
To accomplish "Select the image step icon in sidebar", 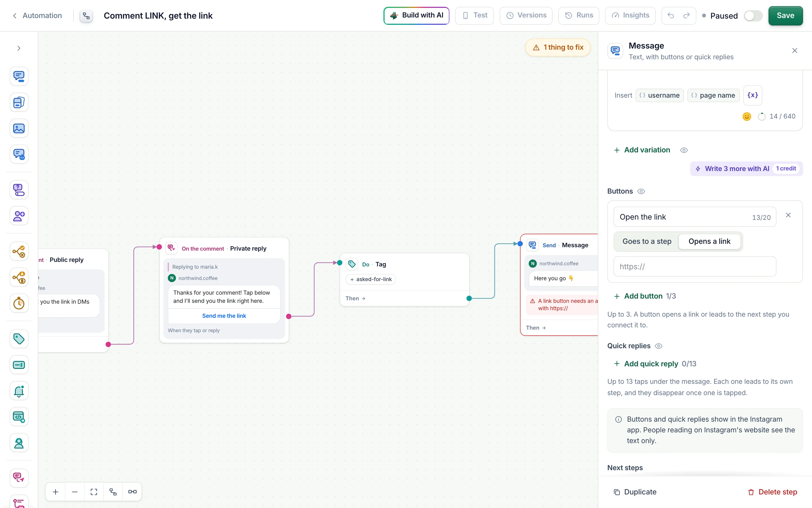I will [19, 128].
